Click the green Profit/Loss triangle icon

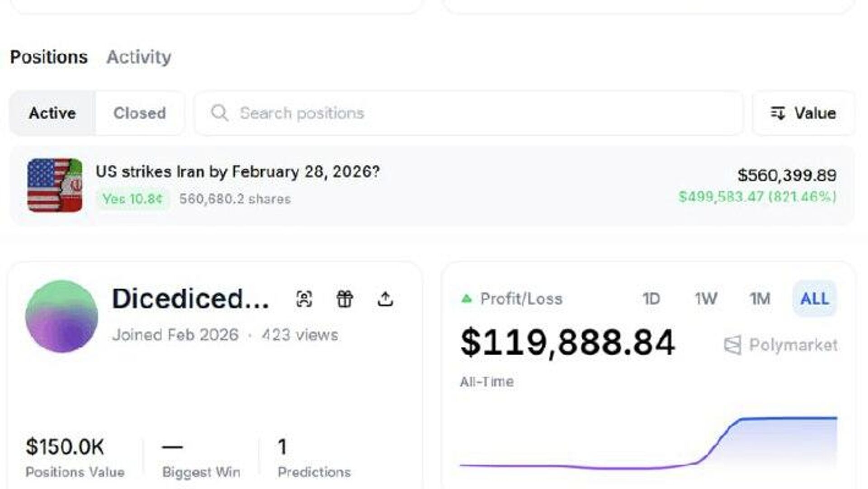pyautogui.click(x=467, y=299)
